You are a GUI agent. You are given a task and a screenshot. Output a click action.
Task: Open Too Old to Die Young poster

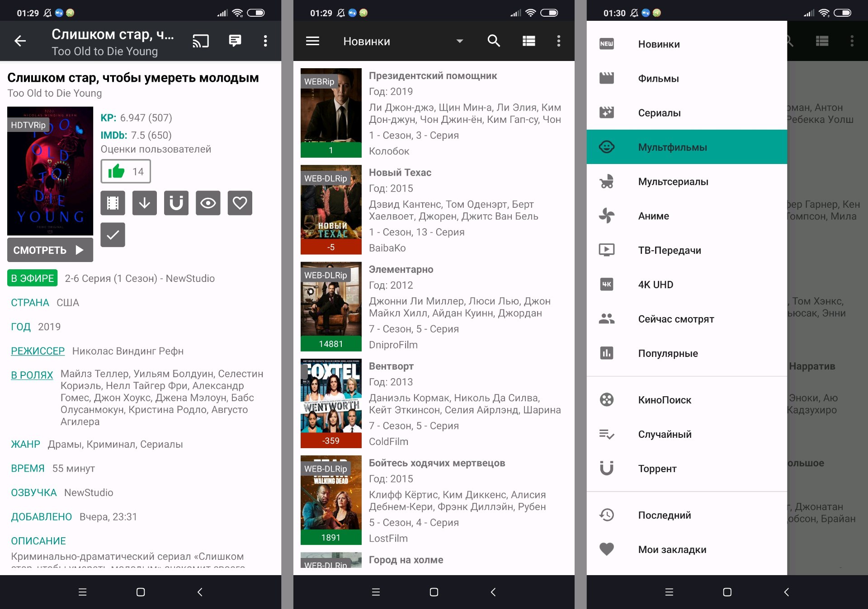pyautogui.click(x=50, y=171)
